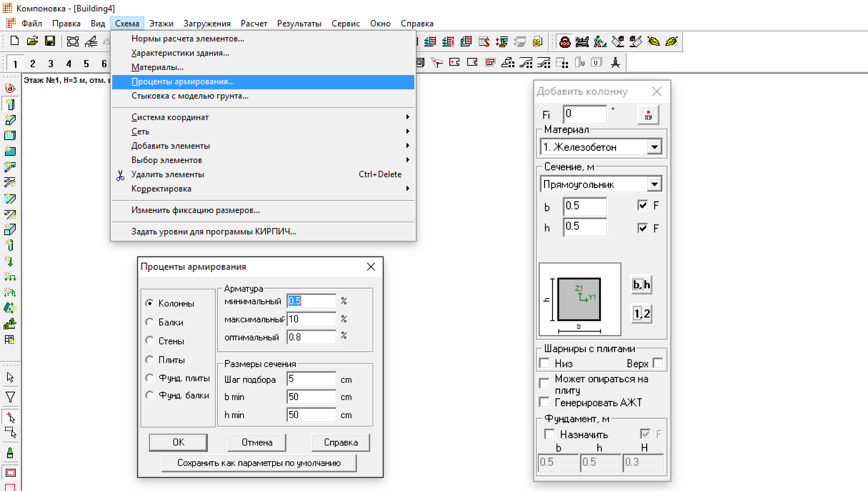868x491 pixels.
Task: Click the 1,2 section numbering button
Action: click(x=642, y=314)
